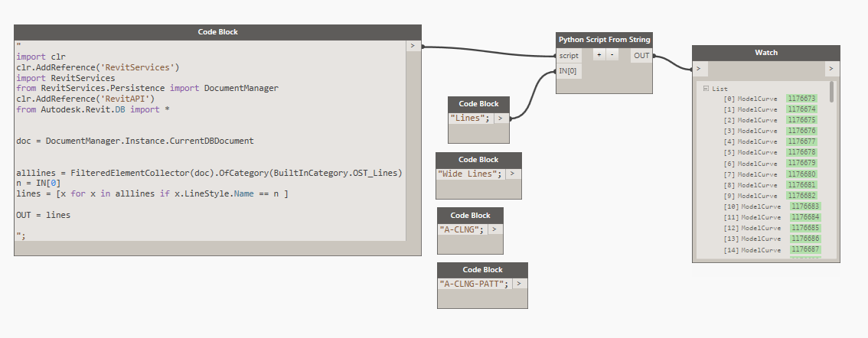This screenshot has width=868, height=338.
Task: Click the element ID 1176677 in Watch
Action: (x=801, y=141)
